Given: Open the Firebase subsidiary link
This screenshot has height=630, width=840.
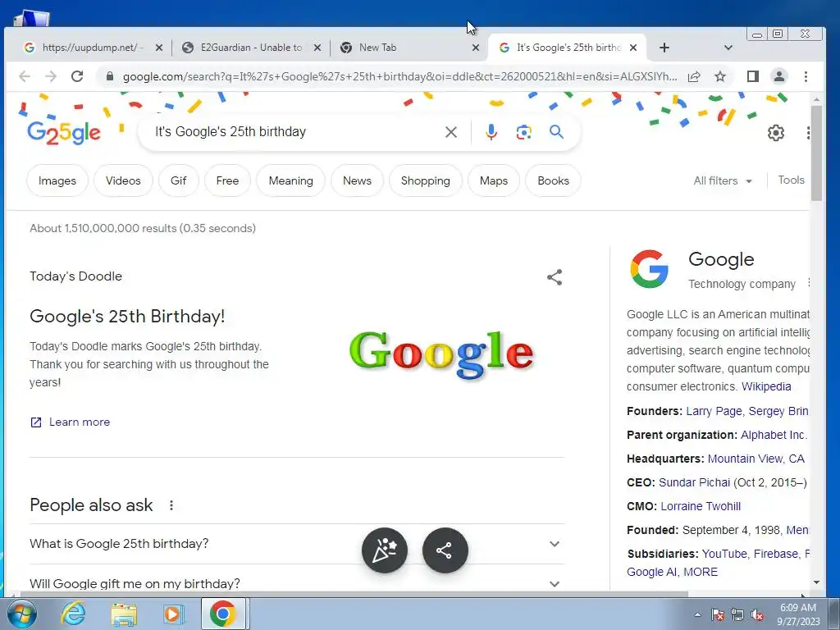Looking at the screenshot, I should [x=776, y=554].
